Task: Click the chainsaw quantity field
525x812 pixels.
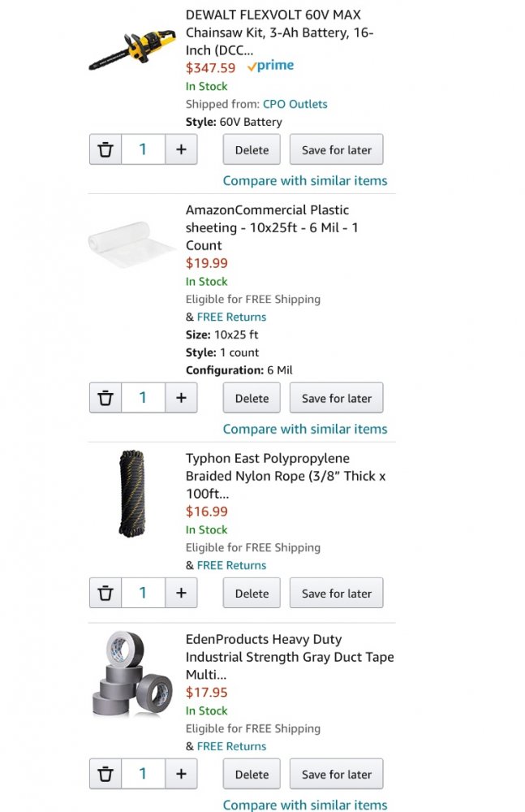Action: [143, 149]
